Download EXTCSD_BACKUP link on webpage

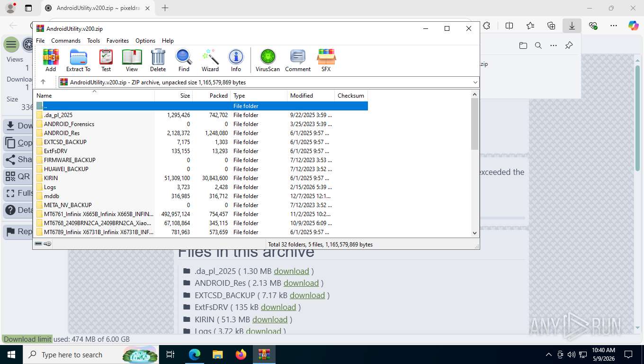(x=307, y=295)
